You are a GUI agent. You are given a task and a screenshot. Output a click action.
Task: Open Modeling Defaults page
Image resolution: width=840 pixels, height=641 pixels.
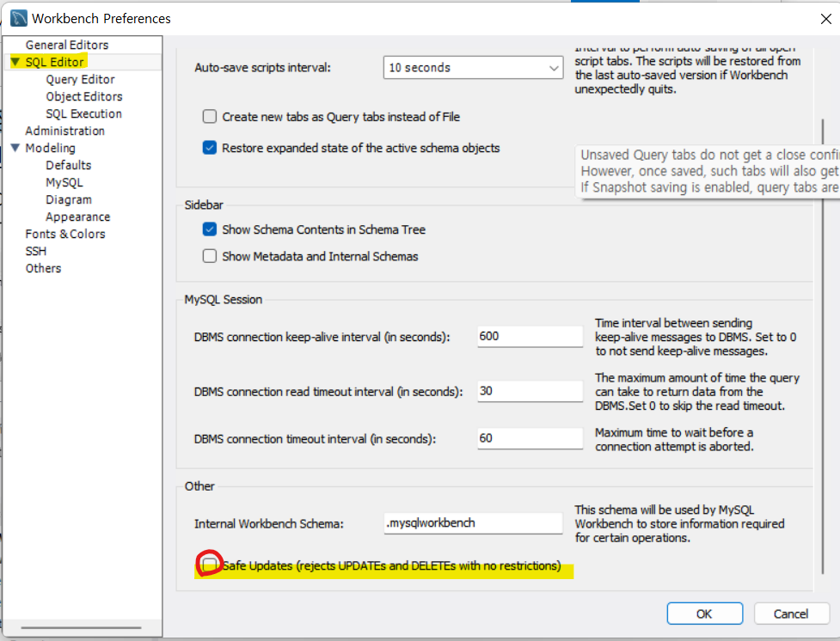tap(69, 165)
